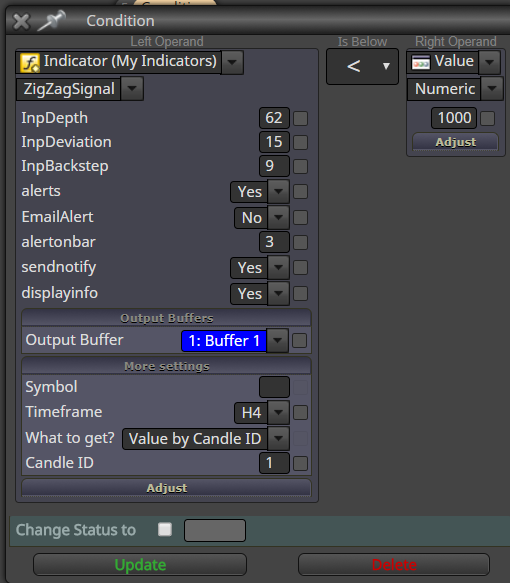Image resolution: width=510 pixels, height=583 pixels.
Task: Click the InpDeviation value field showing 15
Action: tap(274, 142)
